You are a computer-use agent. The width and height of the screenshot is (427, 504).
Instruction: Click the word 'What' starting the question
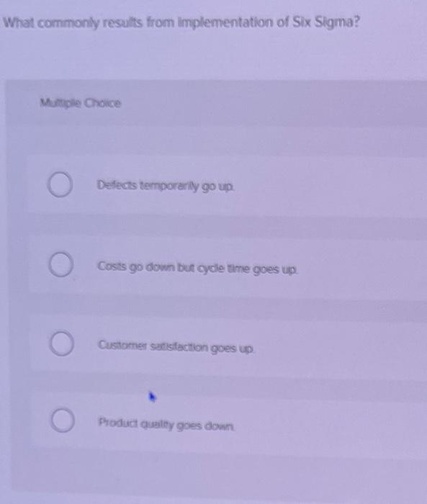click(x=20, y=23)
